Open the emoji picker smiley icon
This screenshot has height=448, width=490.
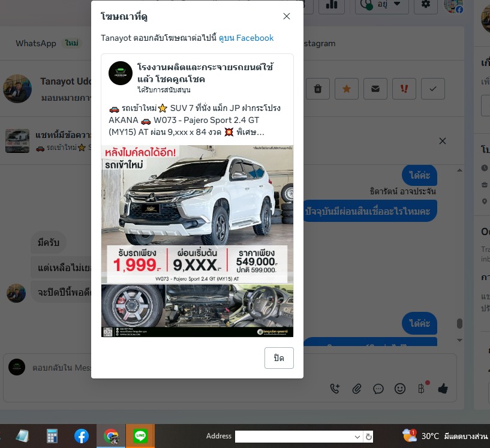click(399, 389)
